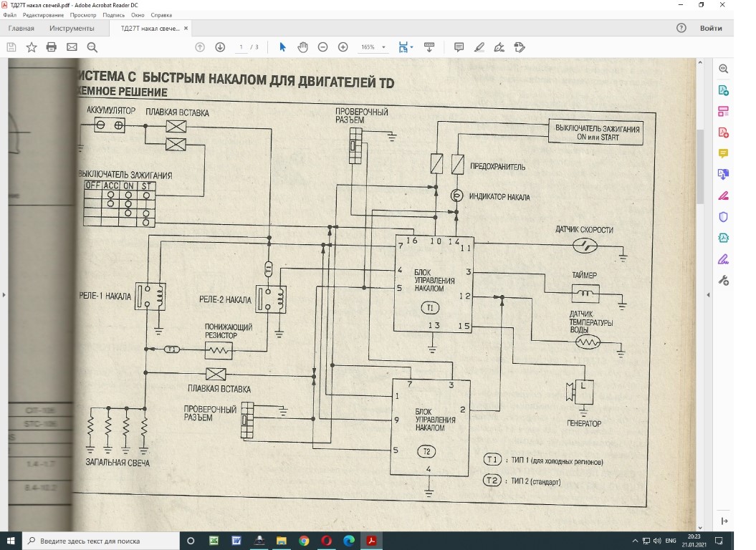Image resolution: width=756 pixels, height=550 pixels.
Task: Open the Combine Files tool in the right sidebar
Action: click(723, 175)
